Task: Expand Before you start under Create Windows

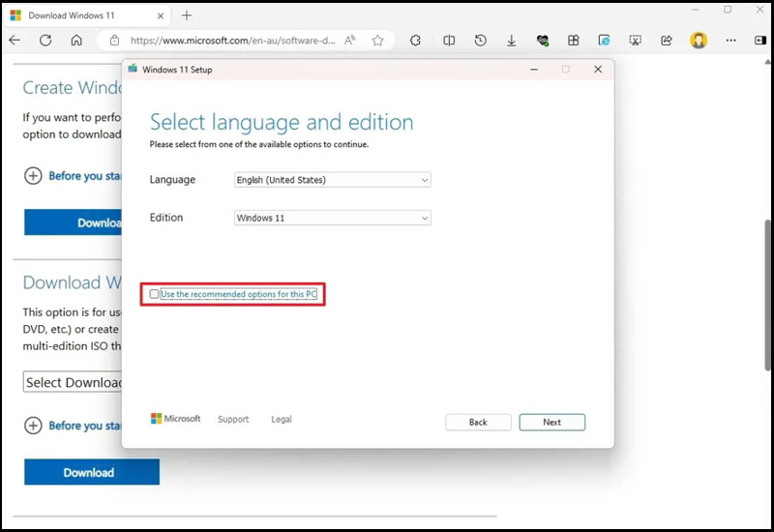Action: point(33,176)
